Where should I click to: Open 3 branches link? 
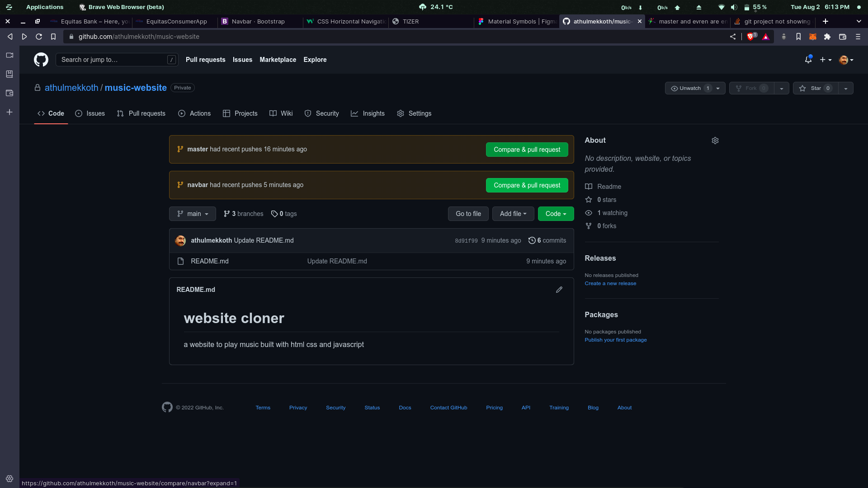click(243, 214)
